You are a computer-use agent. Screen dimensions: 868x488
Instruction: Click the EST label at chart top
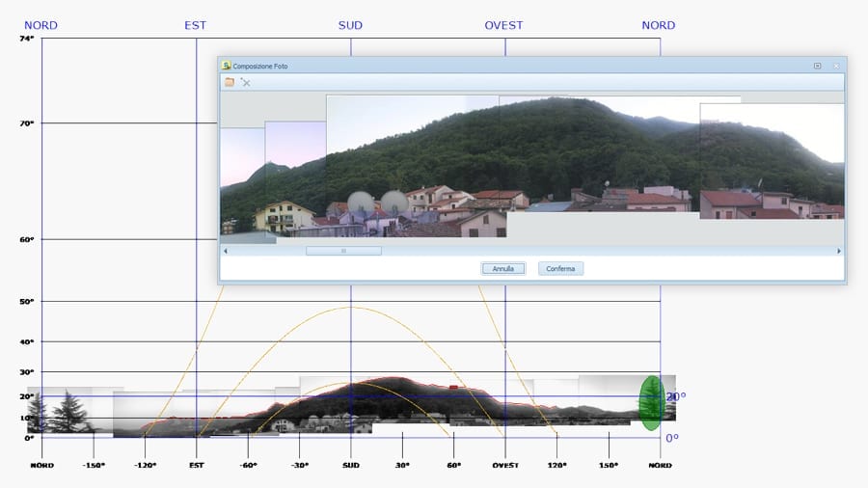click(x=196, y=25)
